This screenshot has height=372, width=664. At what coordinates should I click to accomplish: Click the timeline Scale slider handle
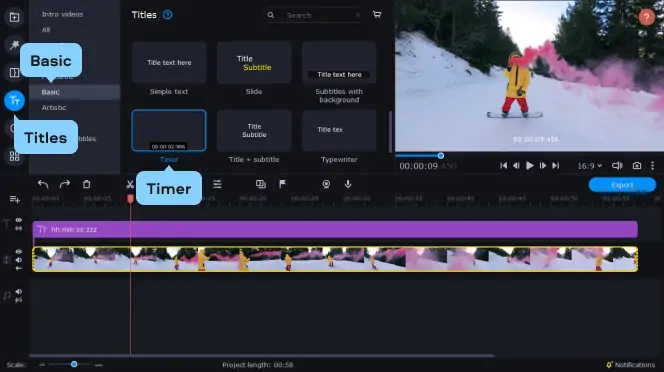coord(74,364)
